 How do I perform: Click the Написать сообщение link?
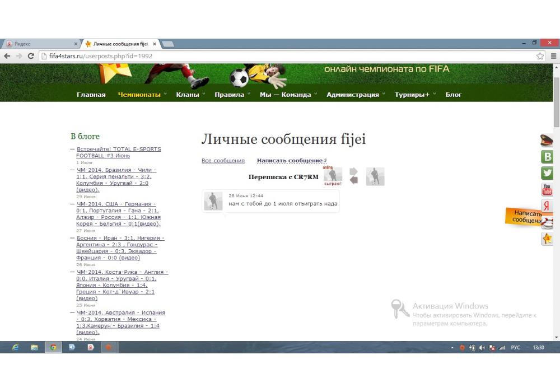tap(290, 161)
